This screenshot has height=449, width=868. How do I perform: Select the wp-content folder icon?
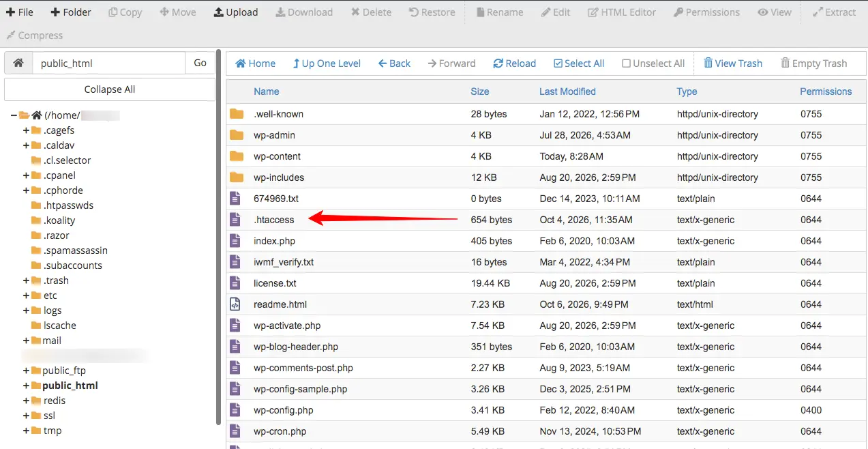pos(237,156)
